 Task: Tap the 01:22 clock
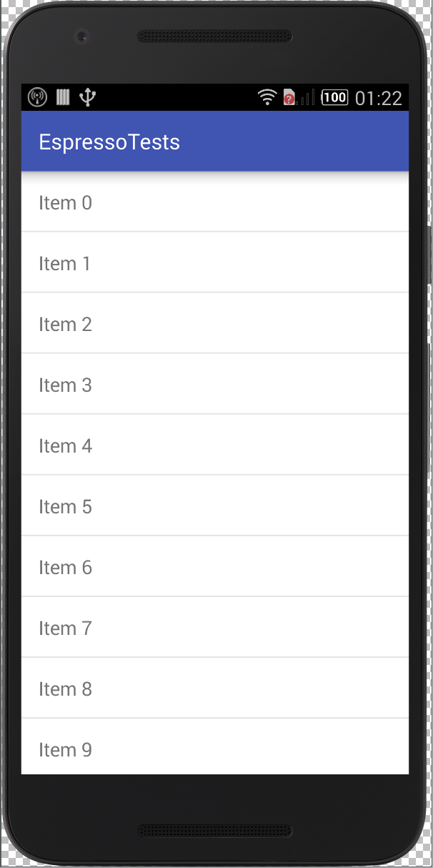pos(378,98)
